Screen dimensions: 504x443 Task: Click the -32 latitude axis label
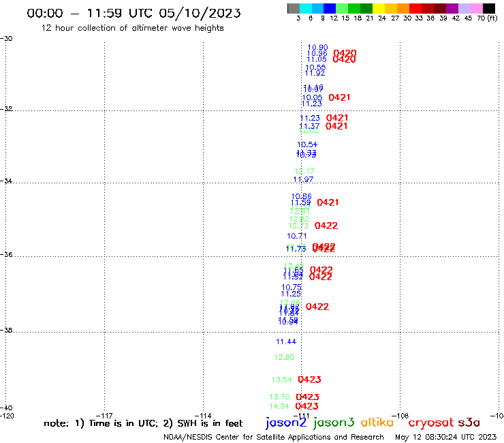(6, 109)
